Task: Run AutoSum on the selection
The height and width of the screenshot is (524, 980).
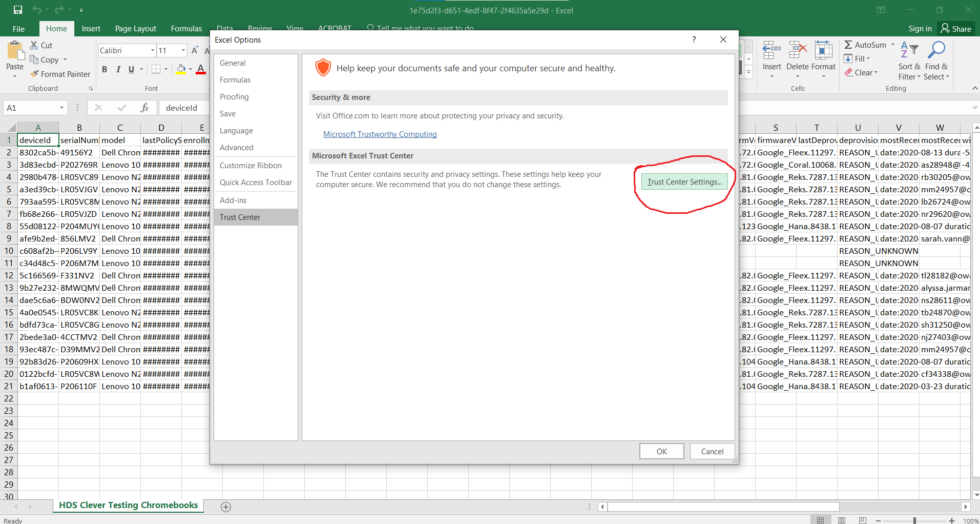Action: (x=865, y=45)
